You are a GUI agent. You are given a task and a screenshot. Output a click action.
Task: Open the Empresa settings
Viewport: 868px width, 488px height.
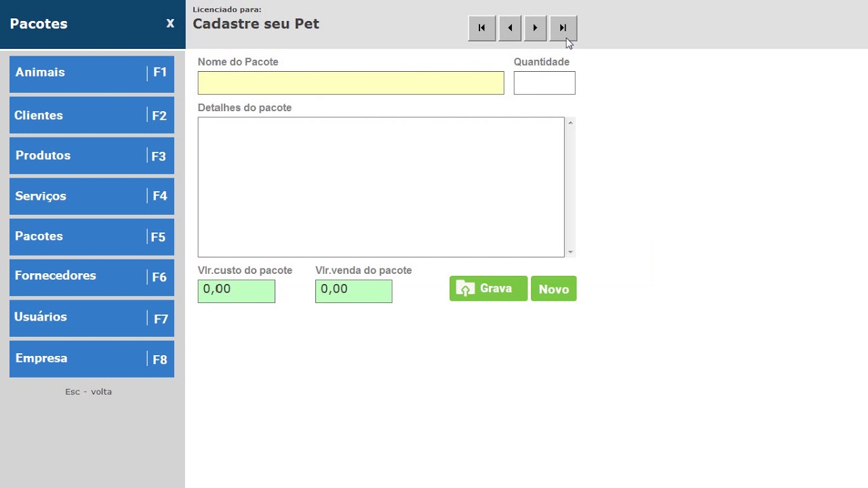(92, 359)
